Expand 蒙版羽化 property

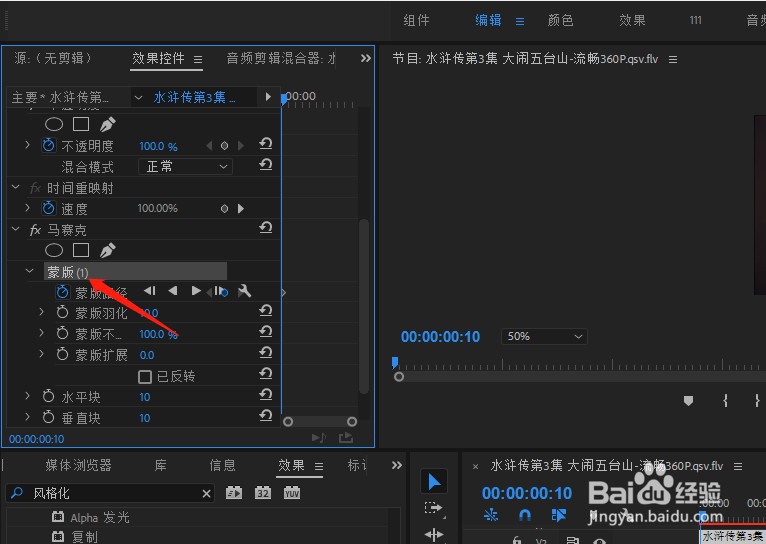point(42,312)
